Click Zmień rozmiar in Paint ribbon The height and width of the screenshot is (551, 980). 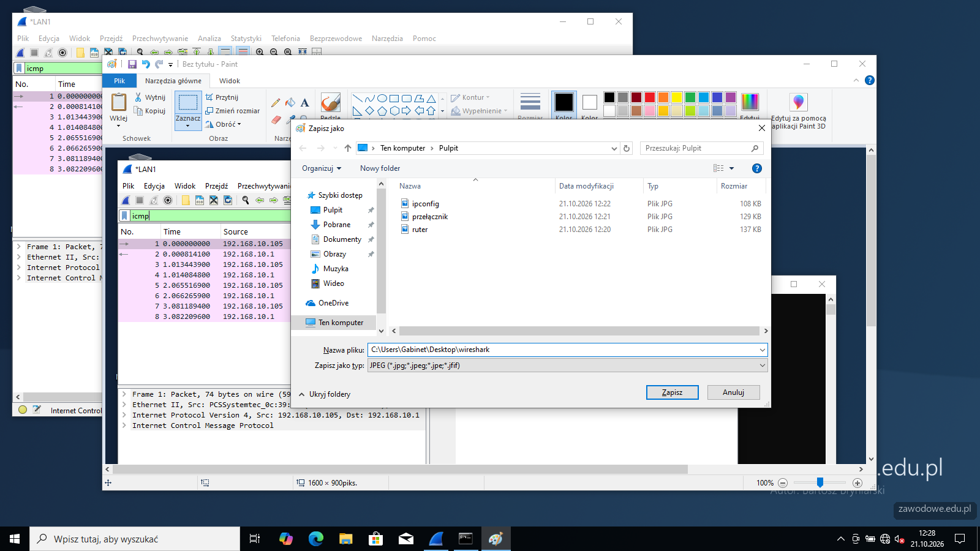point(233,111)
